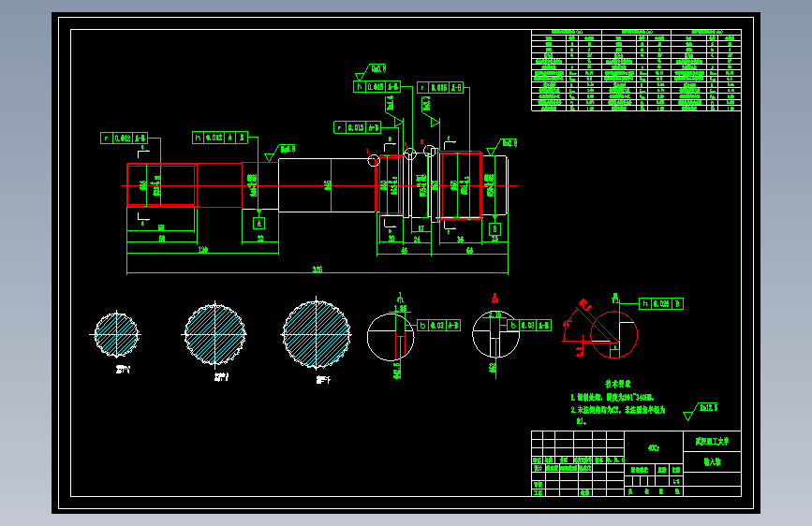Click the 1.85 dimension in detail I
Viewport: 812px width, 526px height.
(400, 309)
